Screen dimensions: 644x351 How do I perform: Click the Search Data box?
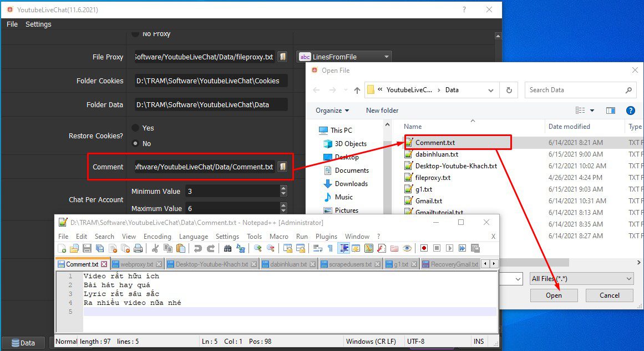pos(580,90)
